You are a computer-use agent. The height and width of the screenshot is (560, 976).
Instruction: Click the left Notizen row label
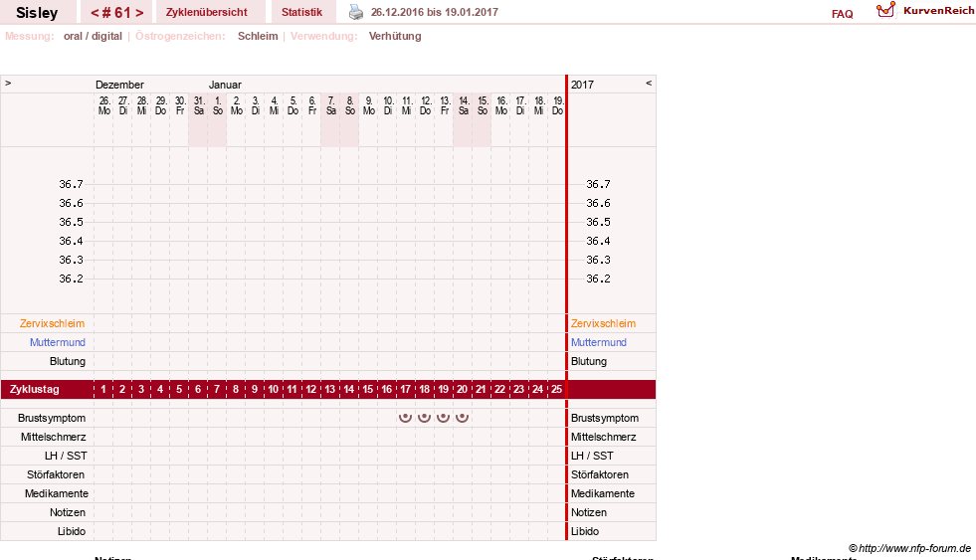68,512
